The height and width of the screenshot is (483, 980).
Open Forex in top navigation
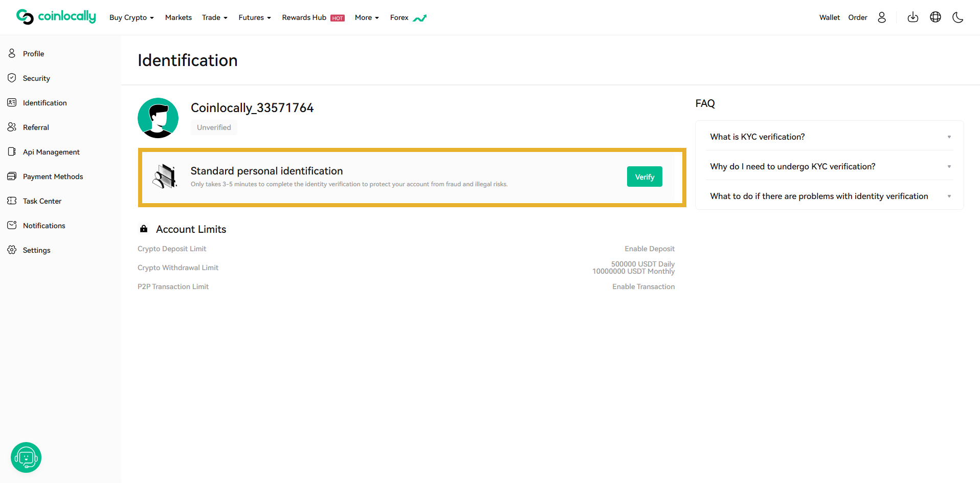coord(399,17)
